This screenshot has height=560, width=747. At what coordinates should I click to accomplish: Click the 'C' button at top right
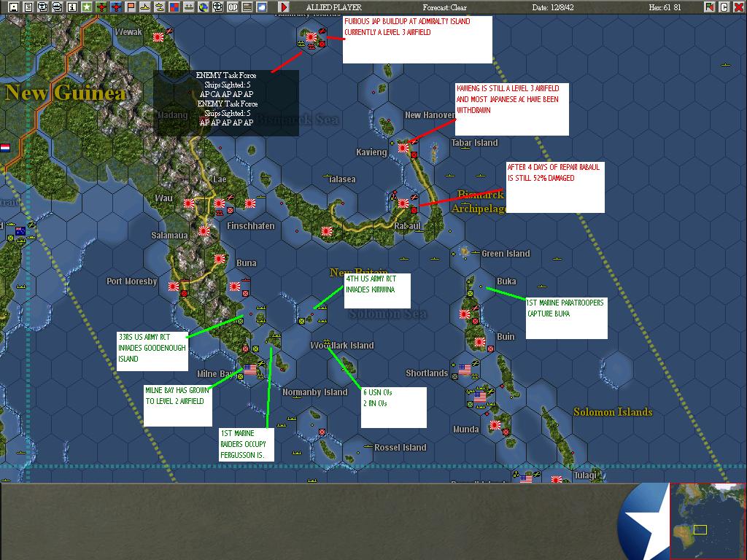(x=724, y=7)
